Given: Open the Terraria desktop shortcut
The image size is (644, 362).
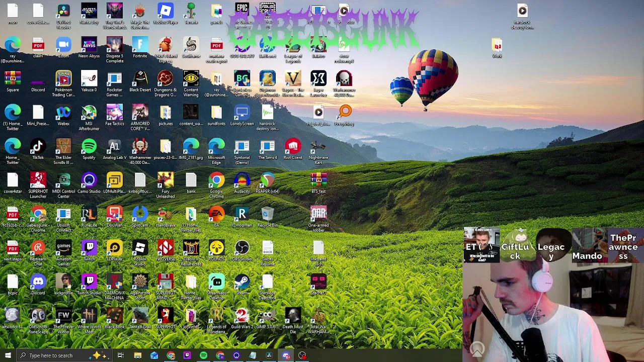Looking at the screenshot, I should pyautogui.click(x=191, y=14).
